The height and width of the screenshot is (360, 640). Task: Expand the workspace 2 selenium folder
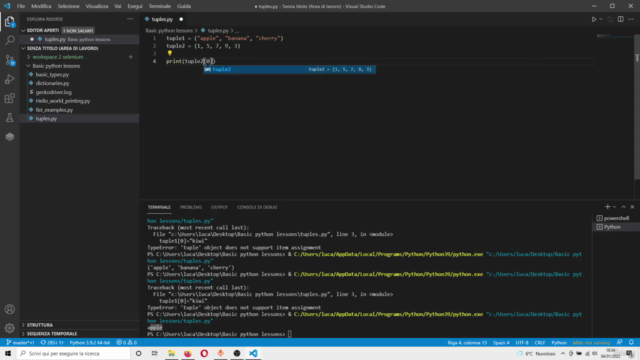(x=58, y=57)
